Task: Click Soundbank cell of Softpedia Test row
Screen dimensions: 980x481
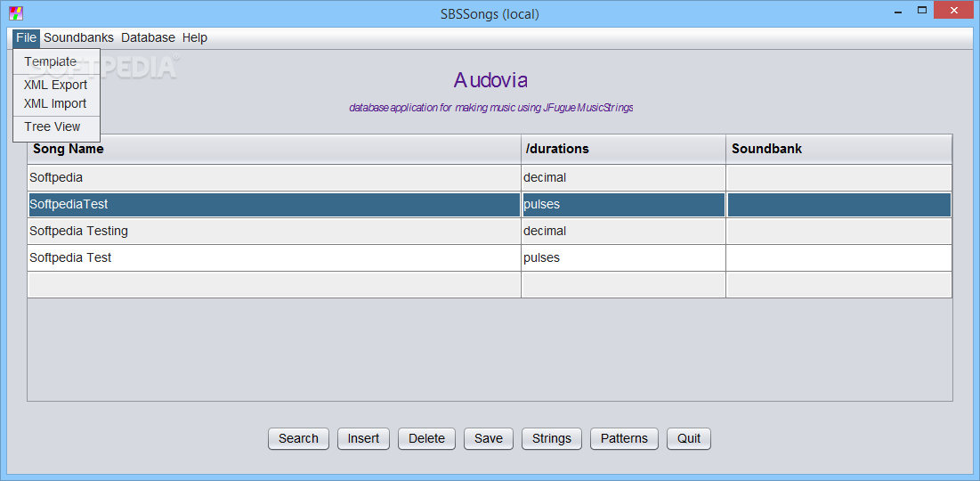Action: click(x=838, y=257)
